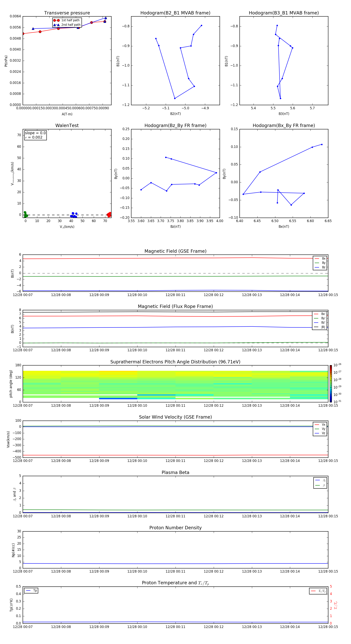This screenshot has width=351, height=644.
Task: Select 'Bx' in the GSE magnetic field legend
Action: (x=320, y=259)
